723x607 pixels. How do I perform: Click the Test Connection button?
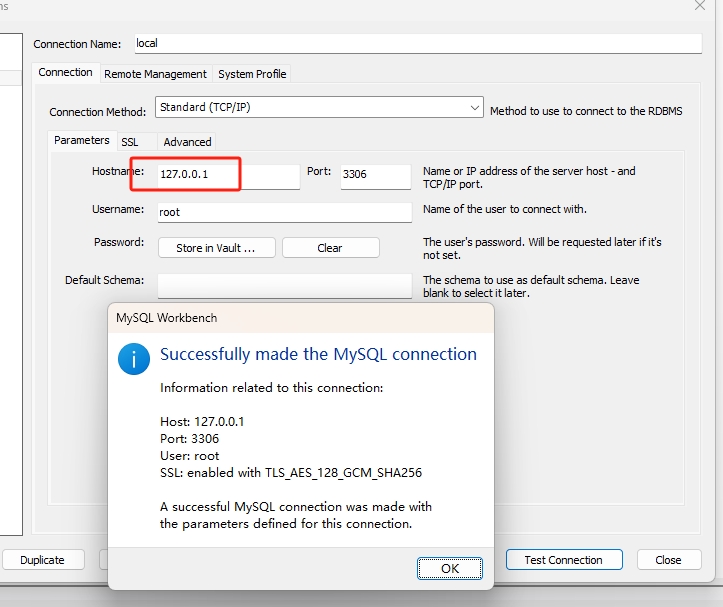click(x=563, y=560)
